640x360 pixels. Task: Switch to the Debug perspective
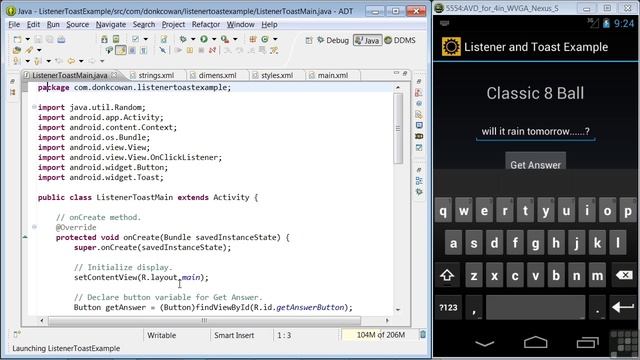333,40
